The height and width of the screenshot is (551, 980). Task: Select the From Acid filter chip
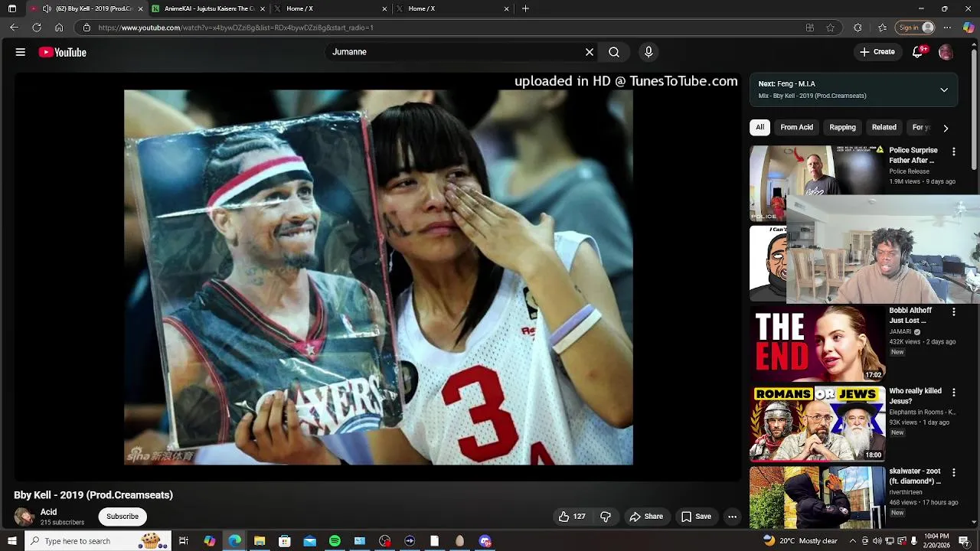pyautogui.click(x=796, y=127)
